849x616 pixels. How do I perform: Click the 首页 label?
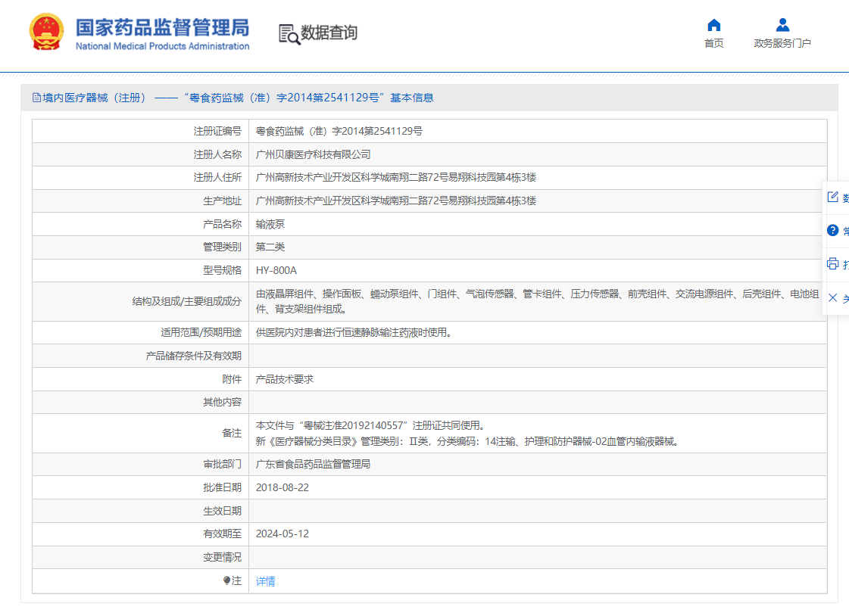tap(713, 43)
